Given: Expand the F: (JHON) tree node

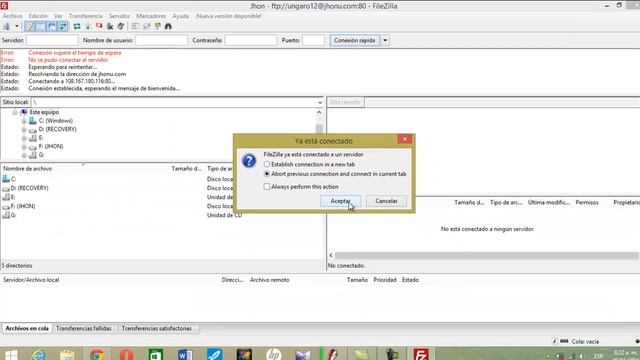Looking at the screenshot, I should [x=24, y=147].
